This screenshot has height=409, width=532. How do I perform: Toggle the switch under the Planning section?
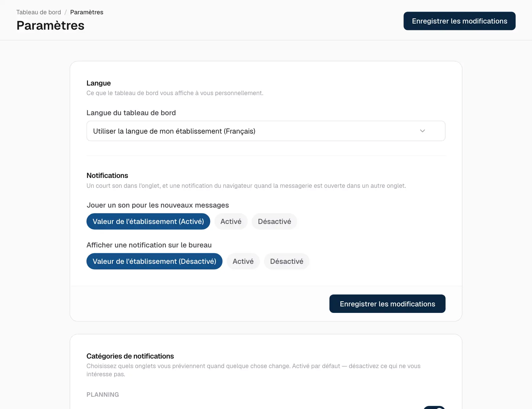pyautogui.click(x=434, y=408)
